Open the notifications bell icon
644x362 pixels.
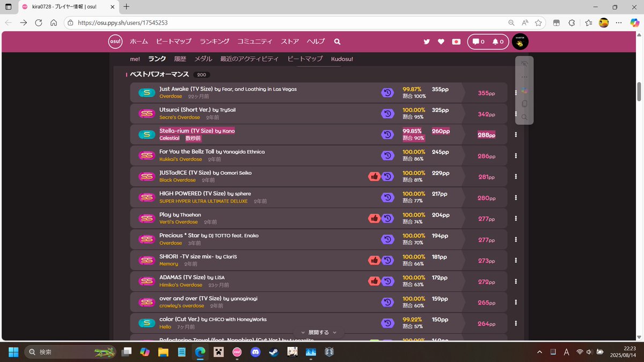tap(497, 42)
